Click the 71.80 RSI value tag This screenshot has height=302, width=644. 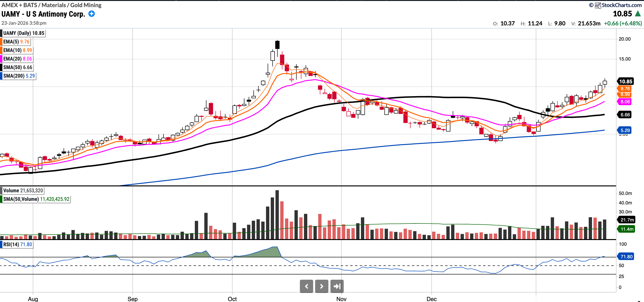(626, 257)
